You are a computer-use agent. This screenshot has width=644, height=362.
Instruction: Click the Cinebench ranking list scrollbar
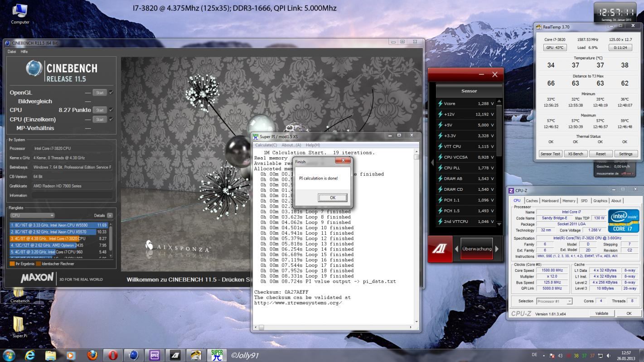(111, 240)
